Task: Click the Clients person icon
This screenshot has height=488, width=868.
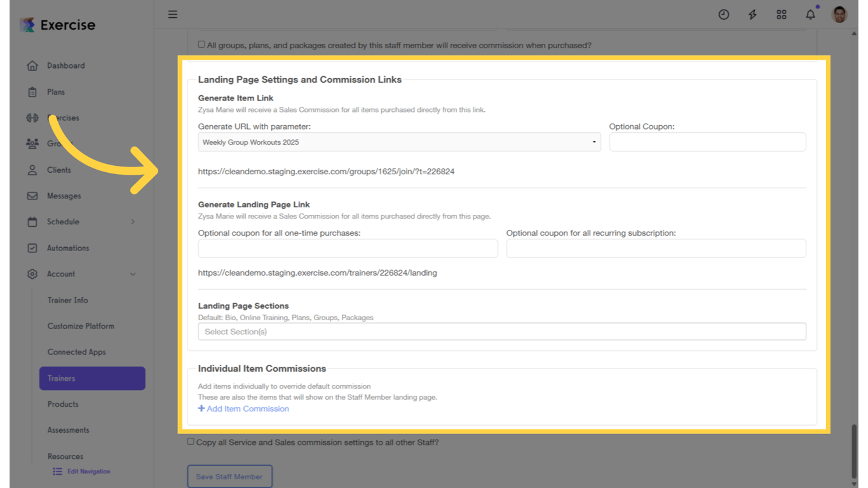Action: pyautogui.click(x=32, y=170)
